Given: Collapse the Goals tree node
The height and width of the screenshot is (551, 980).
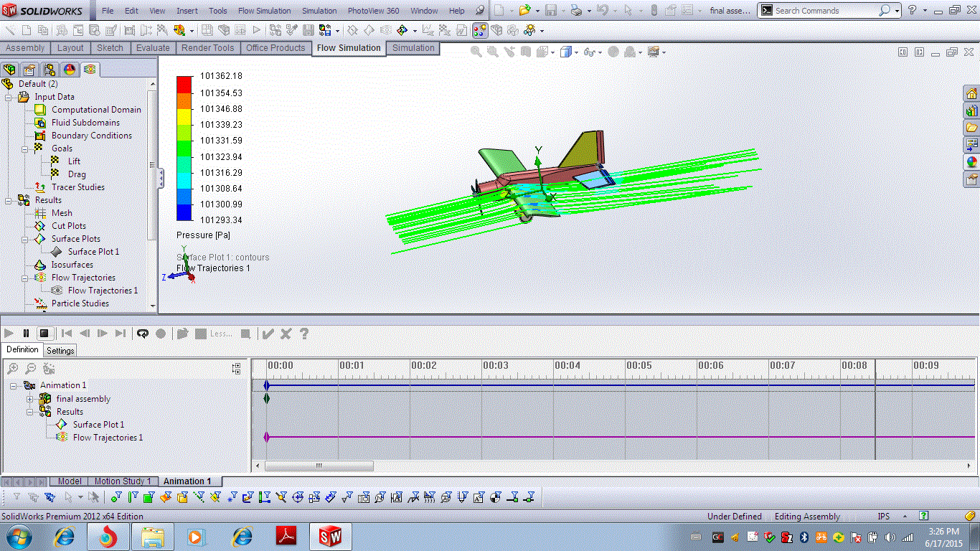Looking at the screenshot, I should click(25, 149).
